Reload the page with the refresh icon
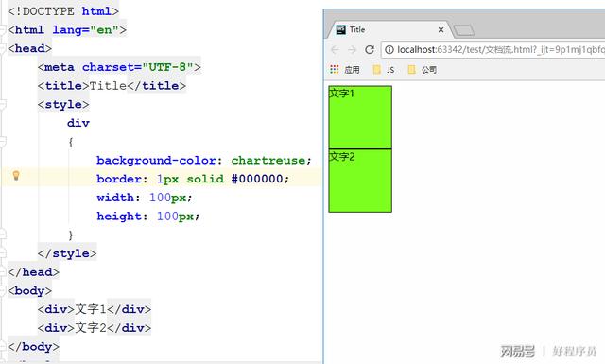Screen dimensions: 605x364 370,50
